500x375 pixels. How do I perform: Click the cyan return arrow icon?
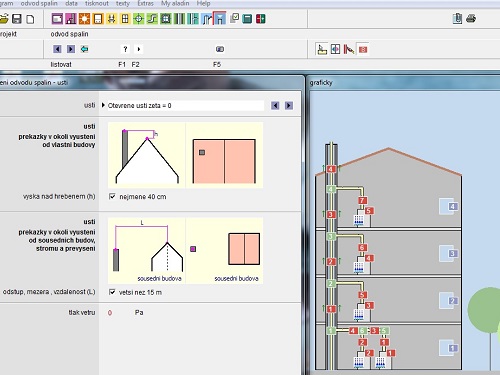point(85,49)
